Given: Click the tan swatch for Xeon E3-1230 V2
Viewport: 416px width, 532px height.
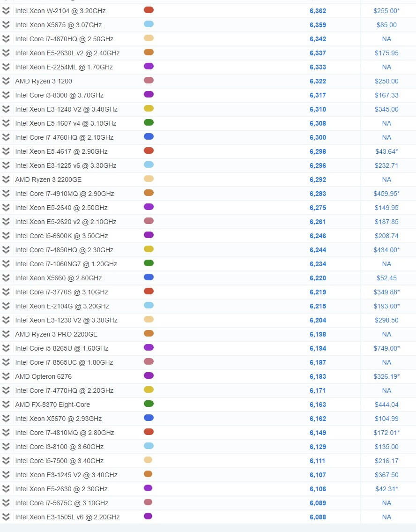Looking at the screenshot, I should coord(149,319).
